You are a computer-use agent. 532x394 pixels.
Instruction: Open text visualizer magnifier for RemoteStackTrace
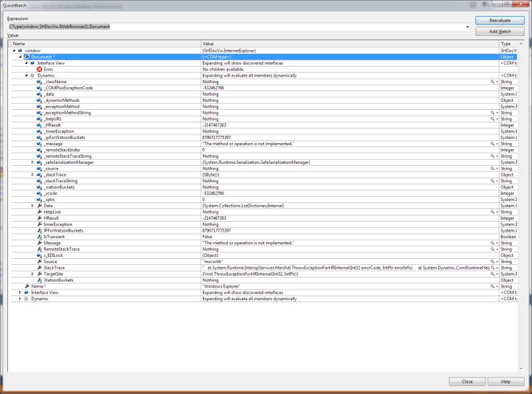tap(492, 249)
